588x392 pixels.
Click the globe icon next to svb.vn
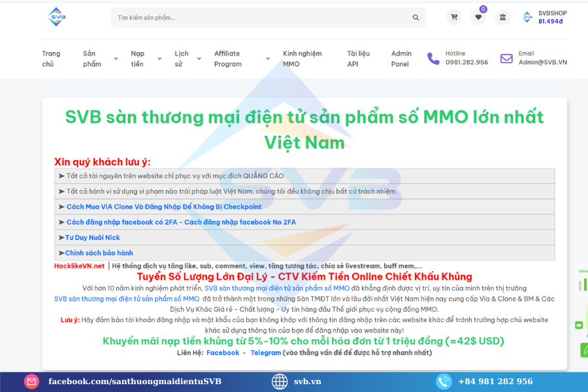[280, 381]
